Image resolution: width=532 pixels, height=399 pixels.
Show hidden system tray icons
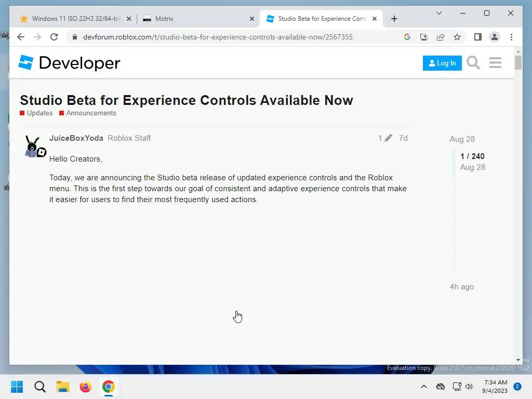click(x=424, y=387)
